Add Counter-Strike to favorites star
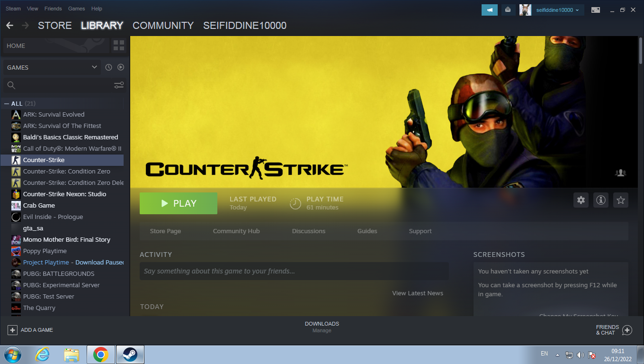 [x=621, y=200]
